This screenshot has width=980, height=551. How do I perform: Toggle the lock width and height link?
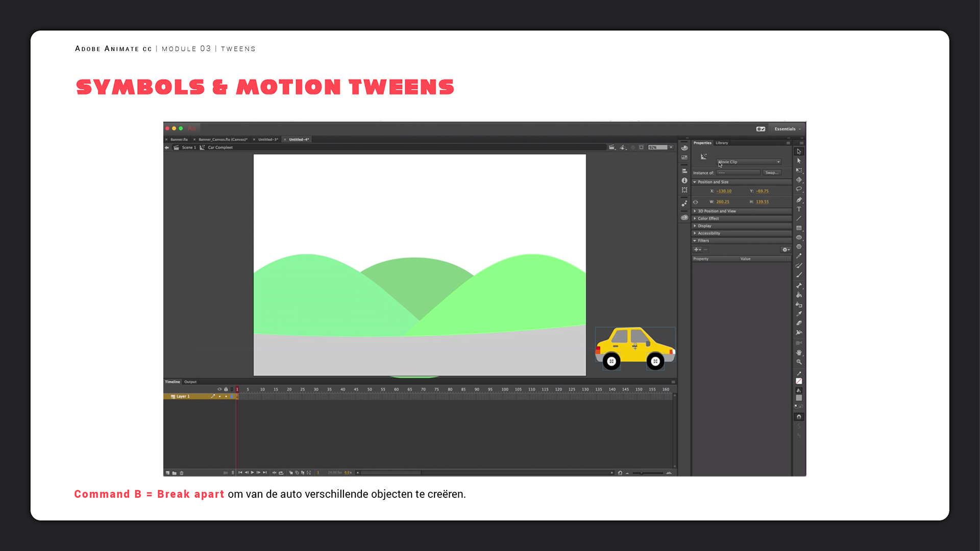[x=695, y=202]
